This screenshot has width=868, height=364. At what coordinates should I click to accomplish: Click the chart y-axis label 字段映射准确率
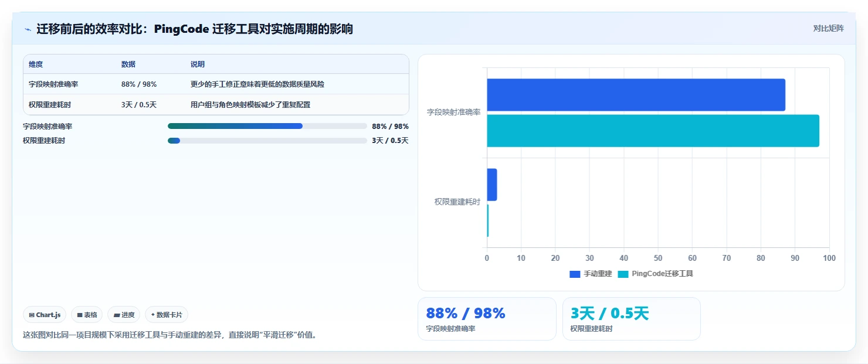pos(453,112)
